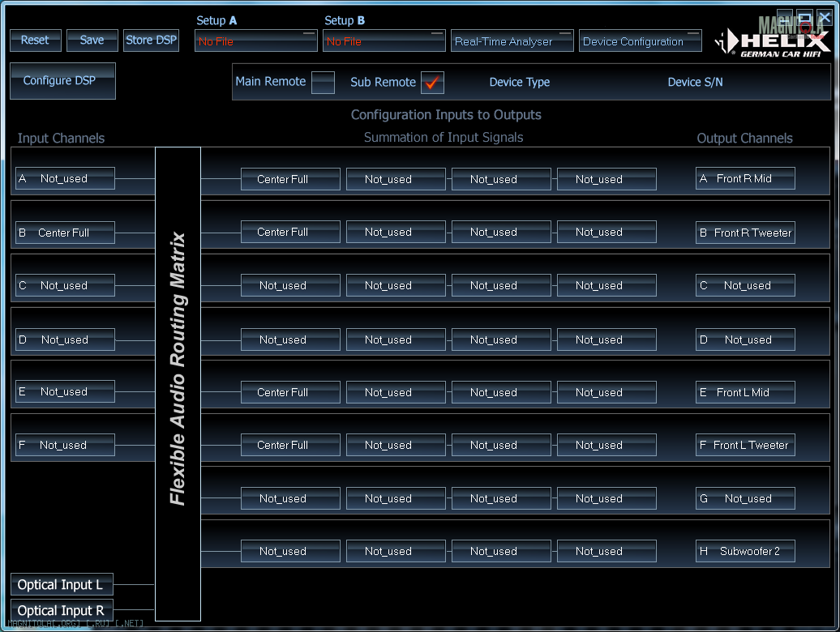Open the Setup A file dropdown
840x632 pixels.
point(255,41)
